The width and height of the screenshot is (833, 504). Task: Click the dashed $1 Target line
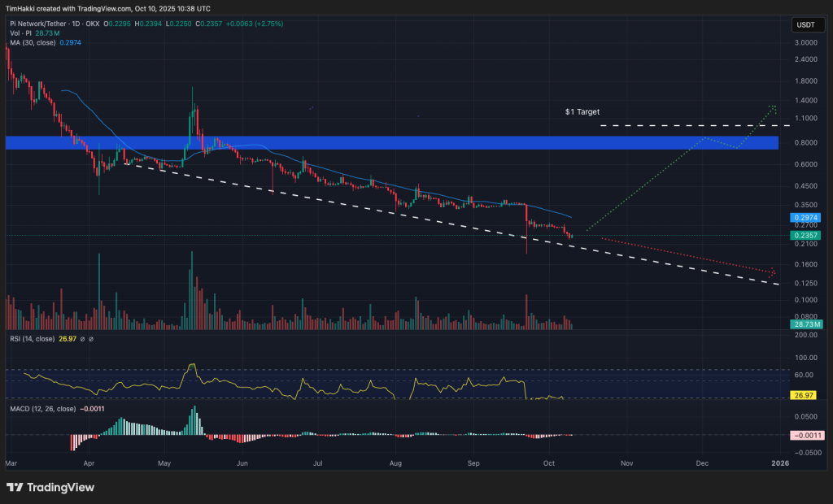click(x=667, y=125)
